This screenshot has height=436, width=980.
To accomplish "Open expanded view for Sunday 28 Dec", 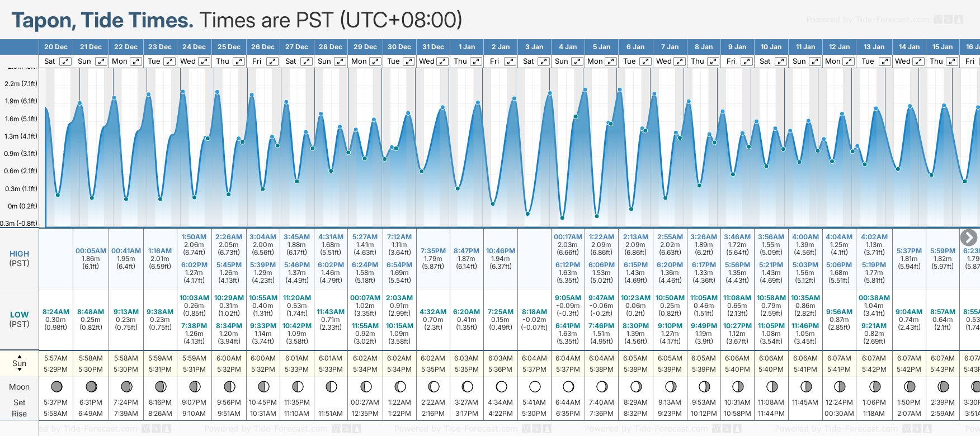I will tap(340, 61).
